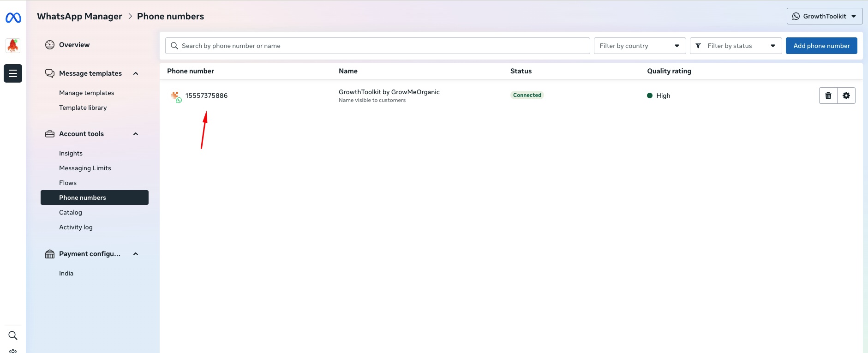This screenshot has width=868, height=353.
Task: Open Insights in Account tools
Action: coord(71,153)
